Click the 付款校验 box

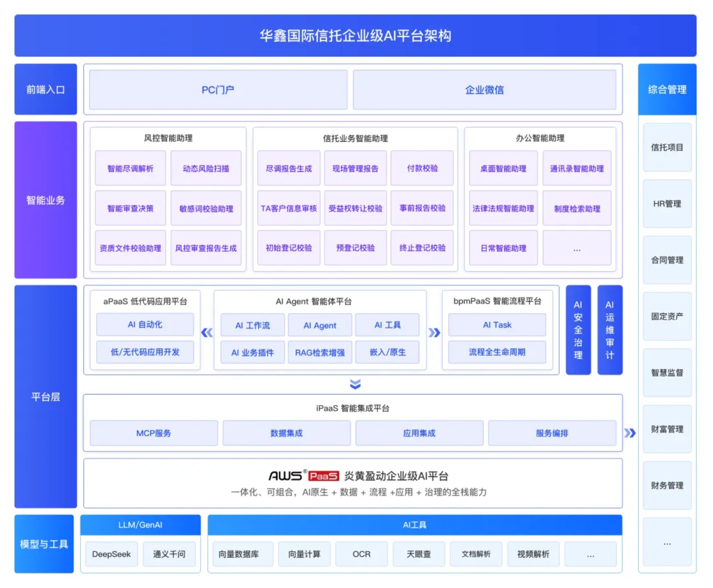[x=422, y=168]
